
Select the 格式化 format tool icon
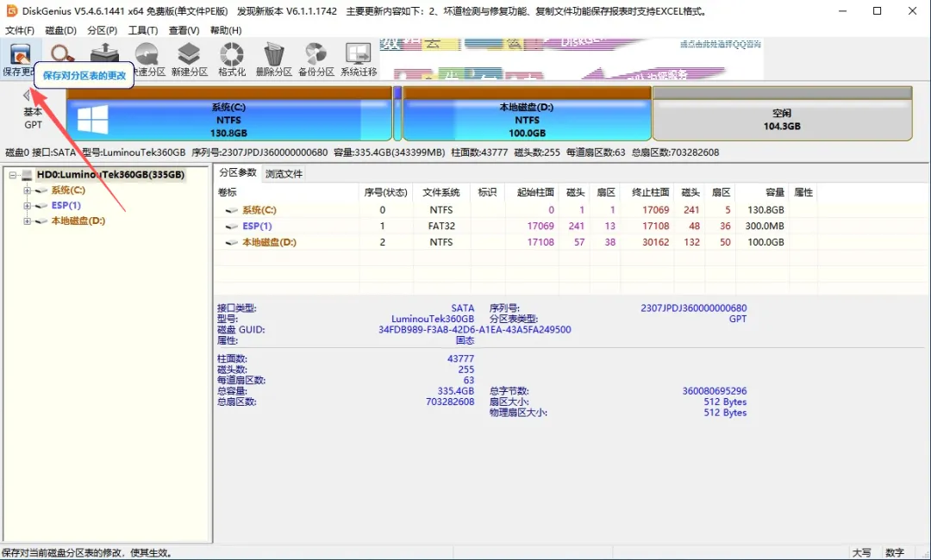pyautogui.click(x=232, y=59)
